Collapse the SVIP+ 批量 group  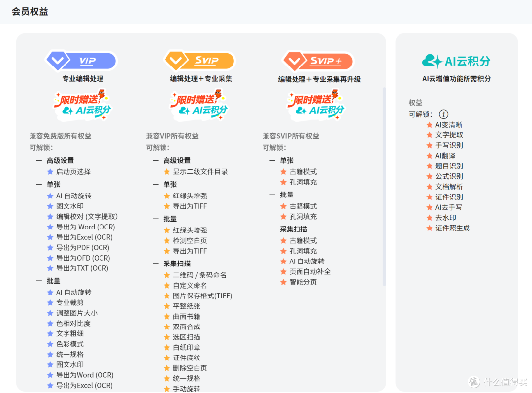(x=272, y=195)
